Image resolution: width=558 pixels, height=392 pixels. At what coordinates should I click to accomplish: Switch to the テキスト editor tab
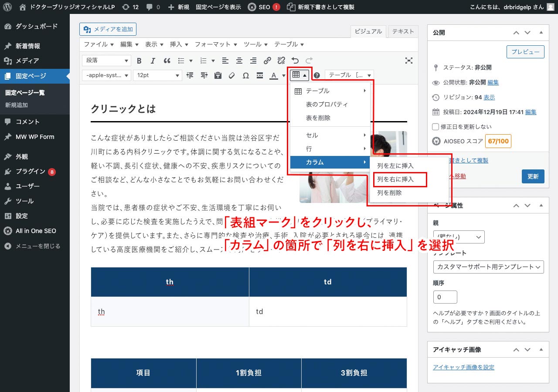403,31
